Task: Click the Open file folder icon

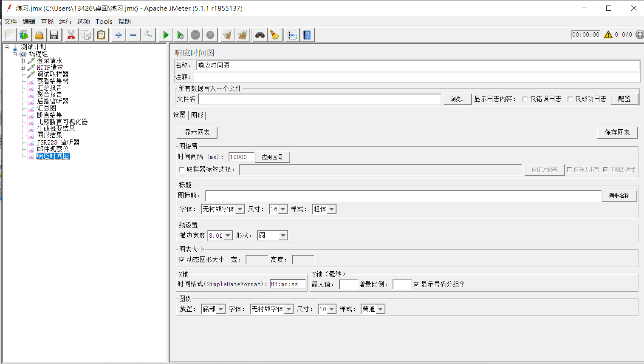Action: [x=39, y=35]
